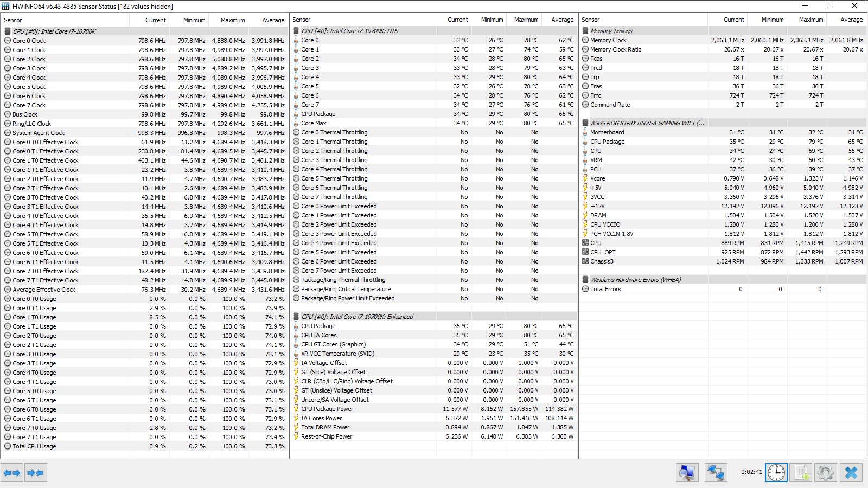Select Core 7 Power Limit Exceeded row
This screenshot has height=488, width=868.
[433, 271]
